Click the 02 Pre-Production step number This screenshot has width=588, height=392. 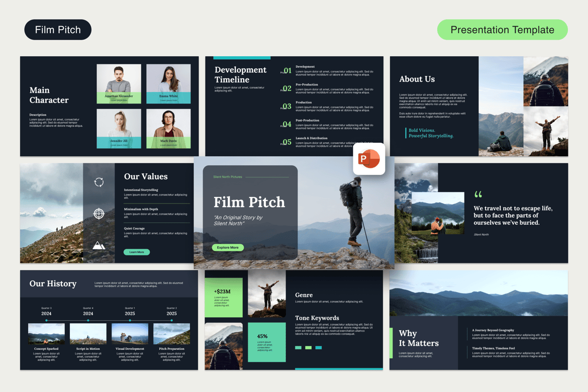tap(287, 88)
